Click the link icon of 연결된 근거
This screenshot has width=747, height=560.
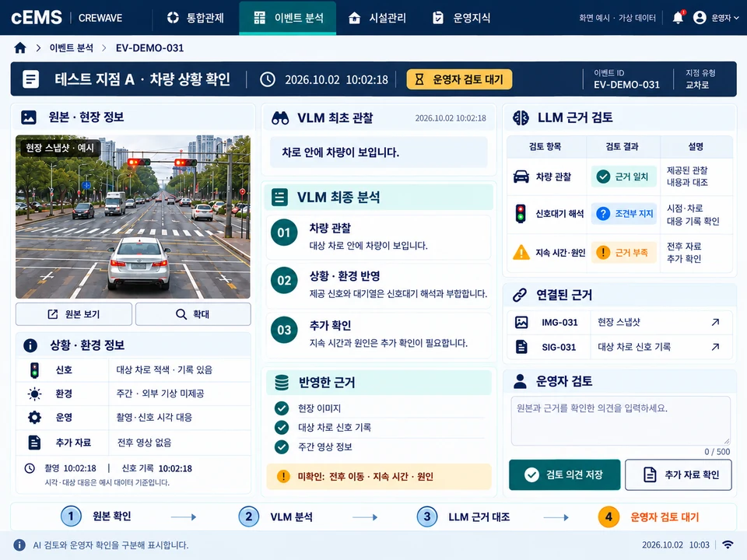(520, 295)
